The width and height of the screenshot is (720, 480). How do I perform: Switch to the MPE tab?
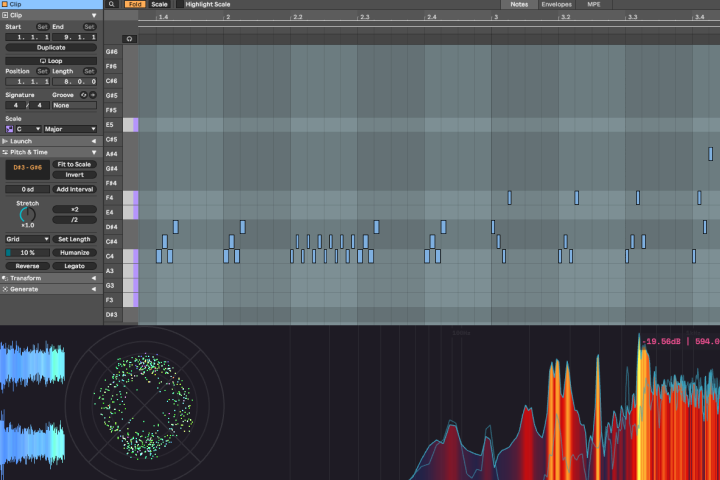tap(594, 4)
